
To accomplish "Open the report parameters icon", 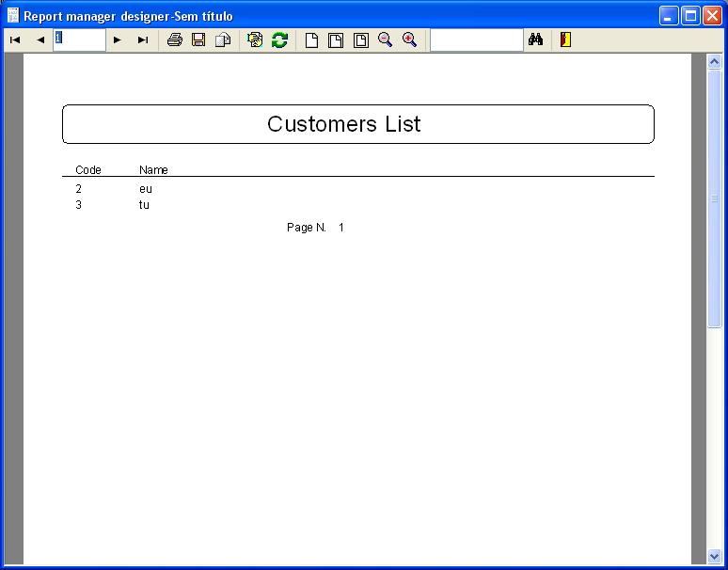I will (x=255, y=40).
